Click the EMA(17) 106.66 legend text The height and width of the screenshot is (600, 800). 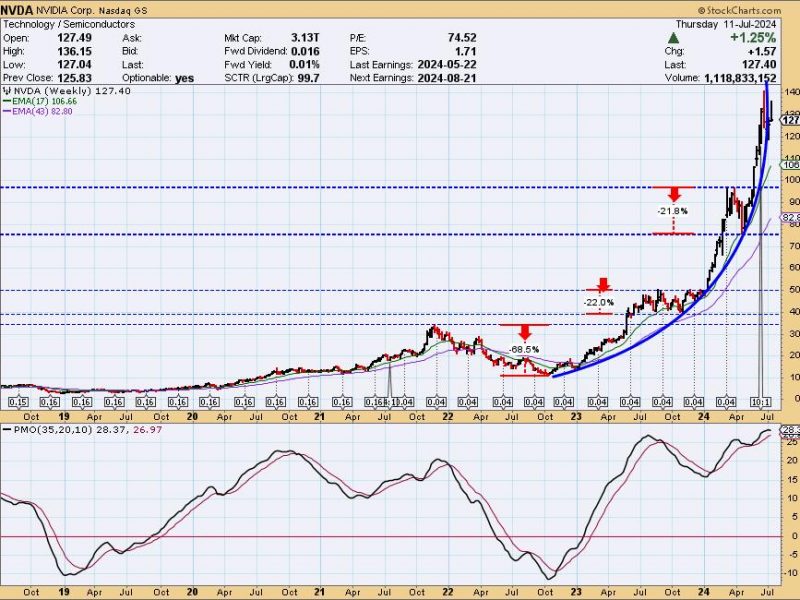tap(44, 101)
